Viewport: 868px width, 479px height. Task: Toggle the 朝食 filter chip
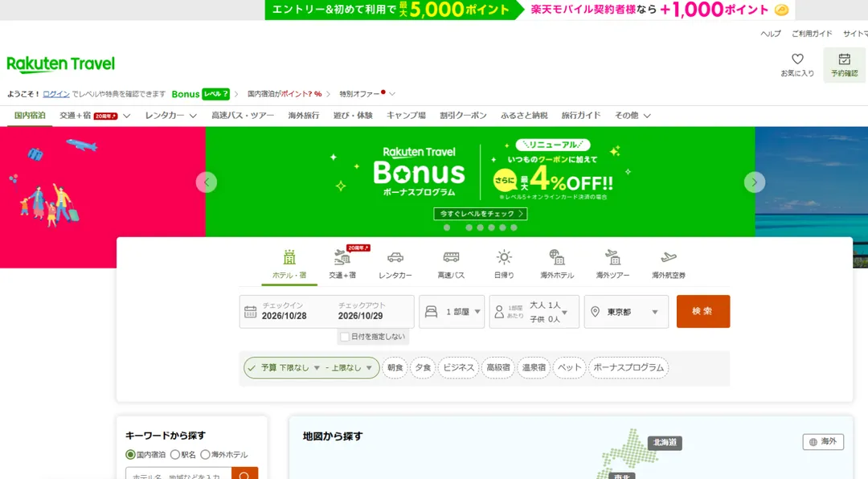[395, 368]
